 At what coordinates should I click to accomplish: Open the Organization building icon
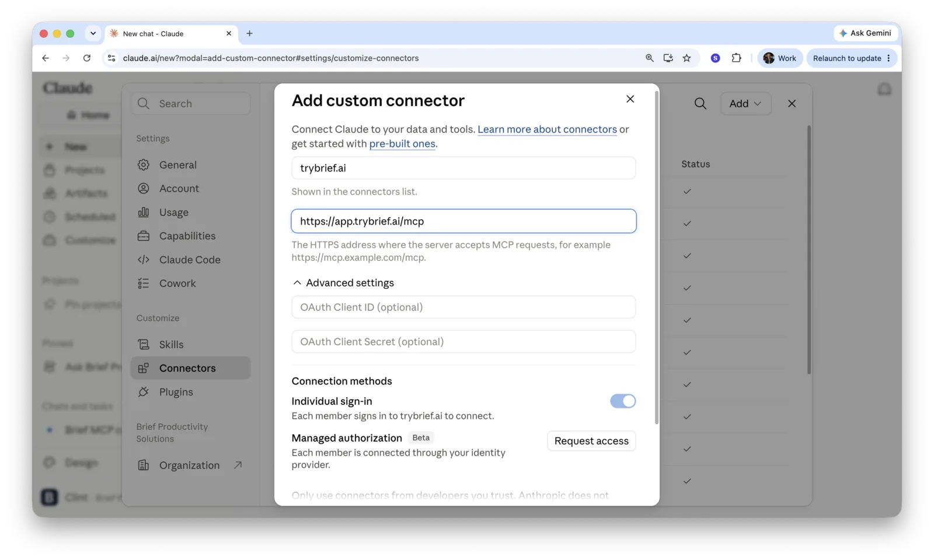[144, 465]
